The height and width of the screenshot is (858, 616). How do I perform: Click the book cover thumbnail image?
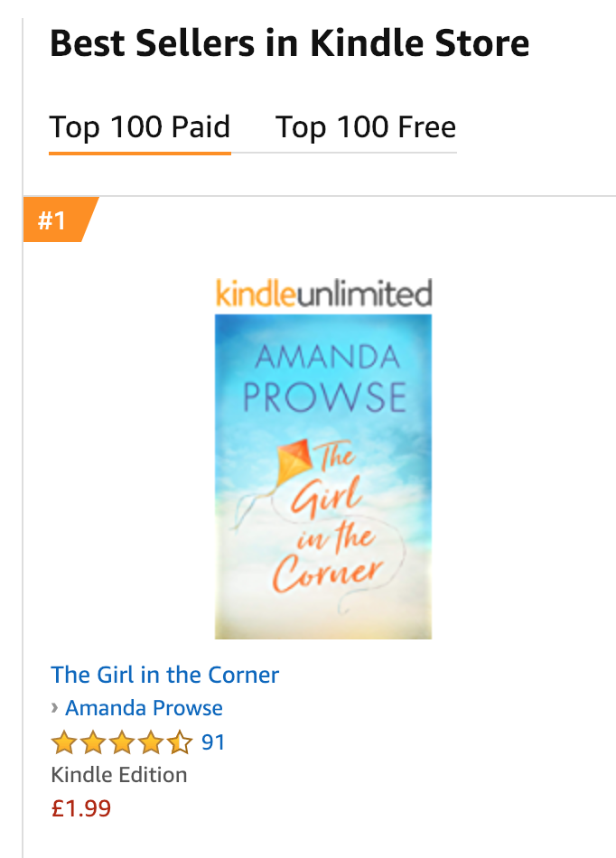pos(323,477)
